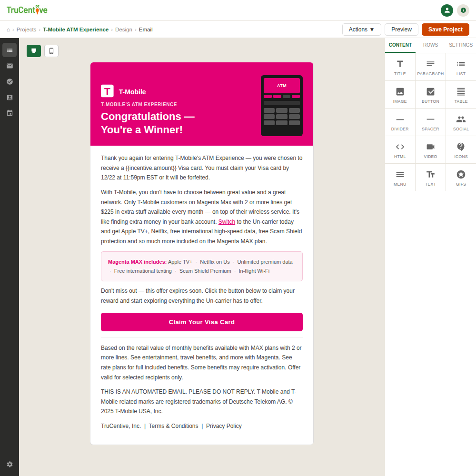This screenshot has width=476, height=476.
Task: Switch to the Rows tab
Action: (x=430, y=45)
